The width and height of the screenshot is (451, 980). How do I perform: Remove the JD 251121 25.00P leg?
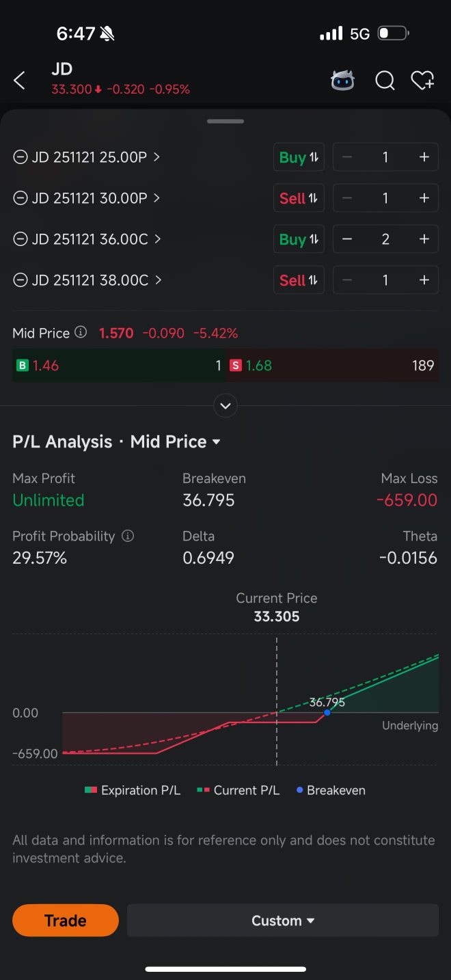pyautogui.click(x=20, y=157)
